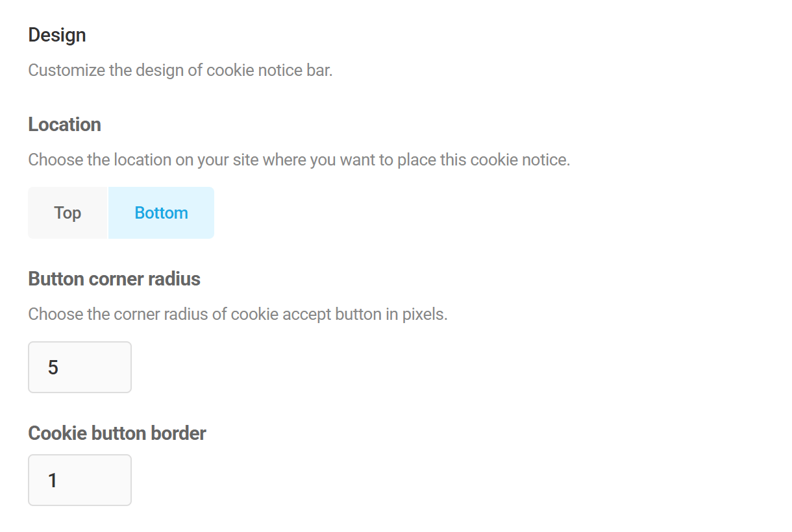This screenshot has height=532, width=792.
Task: Click the Button corner radius input field
Action: point(79,367)
